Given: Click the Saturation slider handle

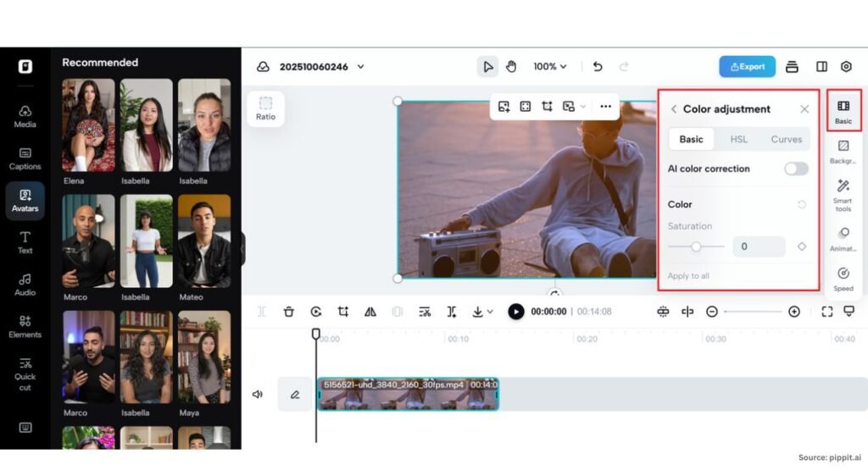Looking at the screenshot, I should pyautogui.click(x=696, y=247).
